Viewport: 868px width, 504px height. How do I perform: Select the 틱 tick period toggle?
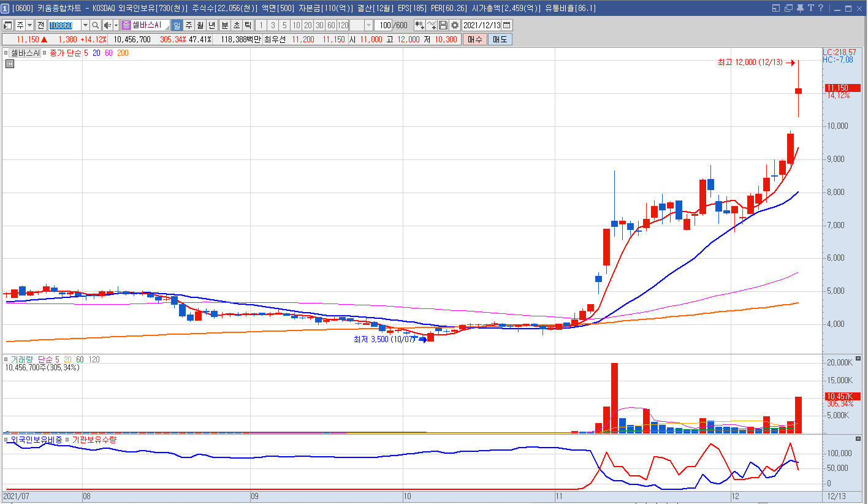click(x=248, y=25)
